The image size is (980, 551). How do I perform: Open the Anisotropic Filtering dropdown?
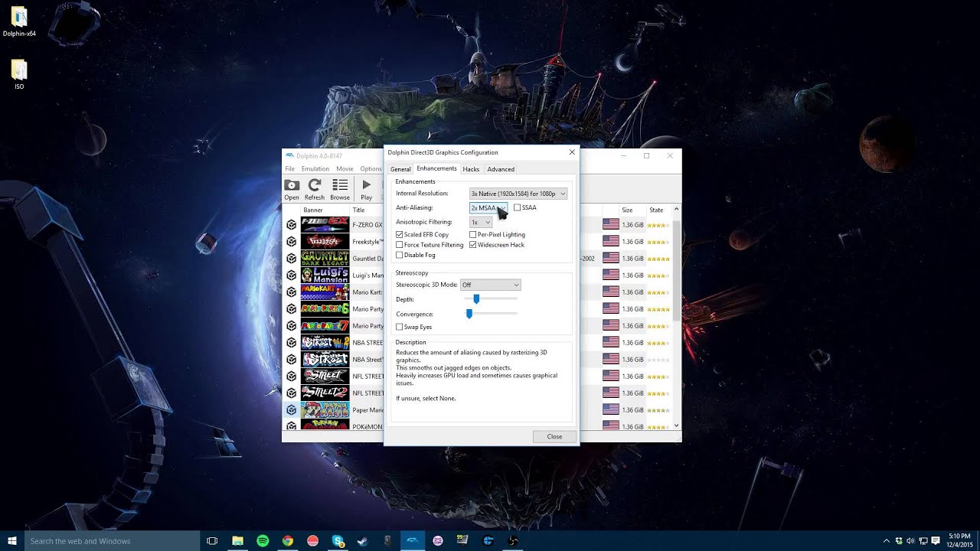[x=481, y=222]
